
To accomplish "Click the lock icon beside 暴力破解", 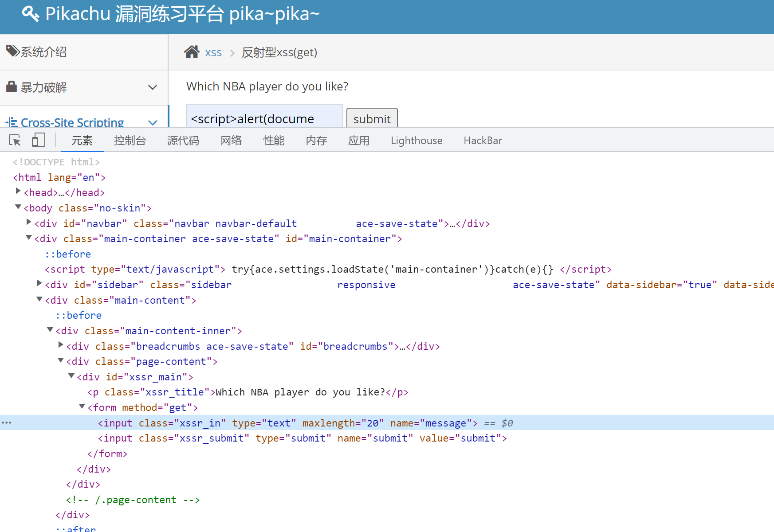I will (x=12, y=86).
